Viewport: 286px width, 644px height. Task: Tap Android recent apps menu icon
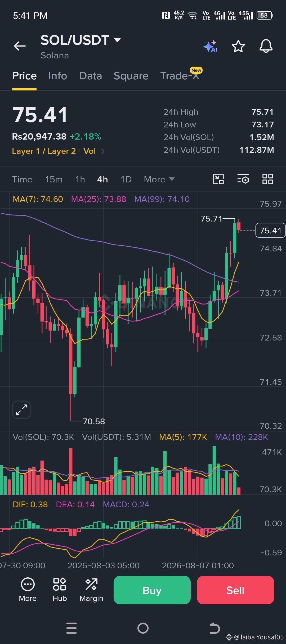click(x=71, y=628)
